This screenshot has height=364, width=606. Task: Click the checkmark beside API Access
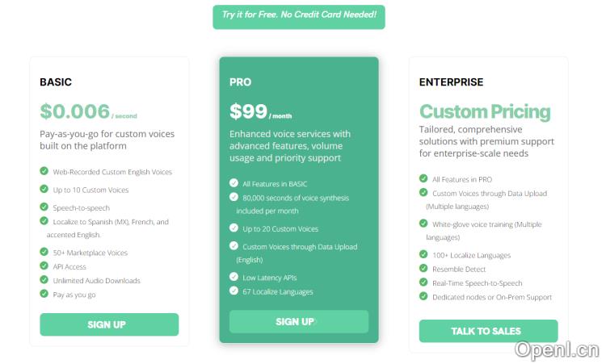44,266
